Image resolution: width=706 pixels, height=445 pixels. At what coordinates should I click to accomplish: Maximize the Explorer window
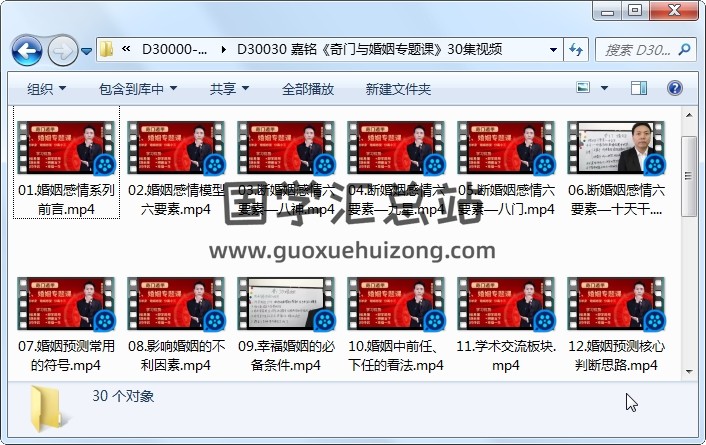point(635,11)
